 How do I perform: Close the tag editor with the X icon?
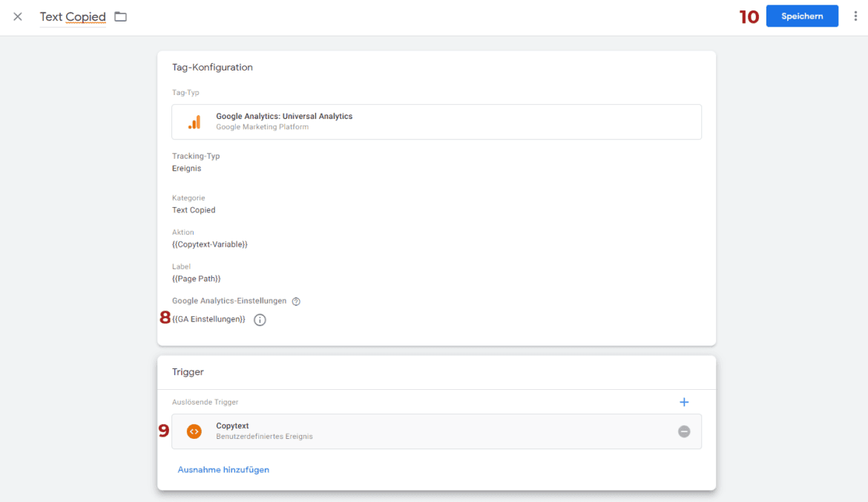tap(18, 16)
